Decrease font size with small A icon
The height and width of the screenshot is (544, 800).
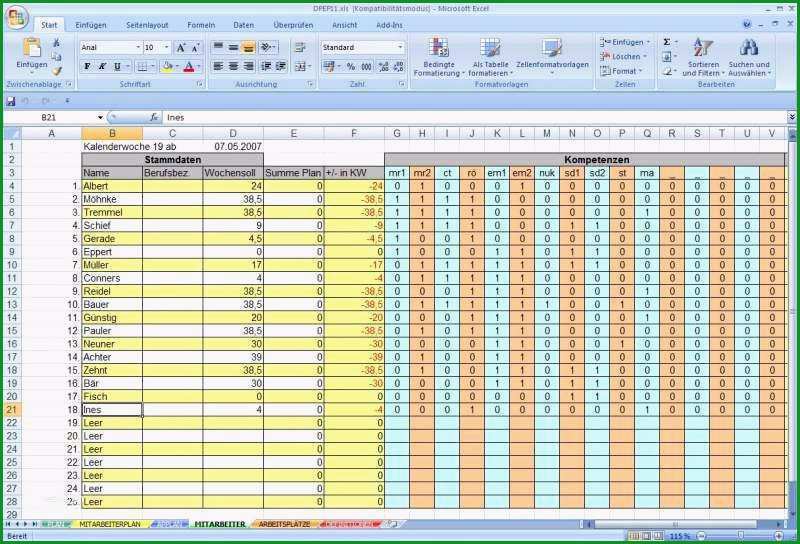[195, 48]
